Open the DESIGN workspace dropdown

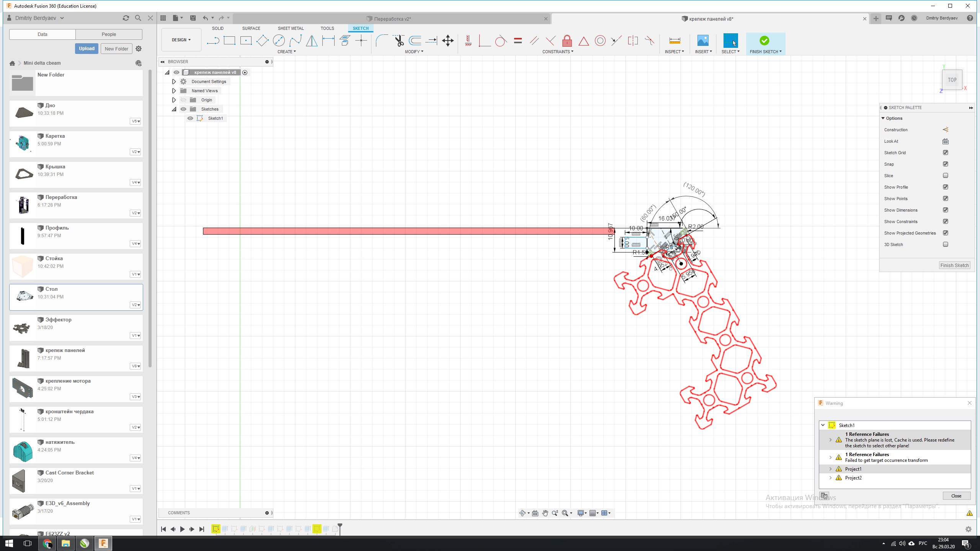tap(181, 40)
